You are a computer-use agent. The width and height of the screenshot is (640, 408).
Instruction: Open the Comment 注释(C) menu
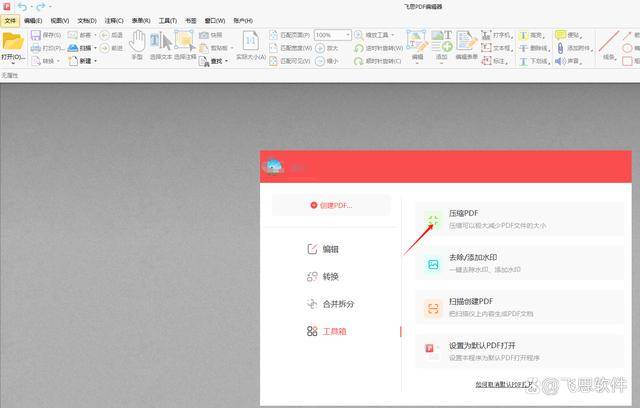[114, 20]
